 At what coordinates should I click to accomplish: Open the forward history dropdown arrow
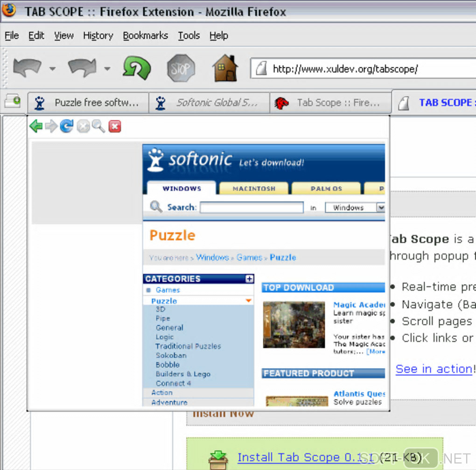click(107, 69)
